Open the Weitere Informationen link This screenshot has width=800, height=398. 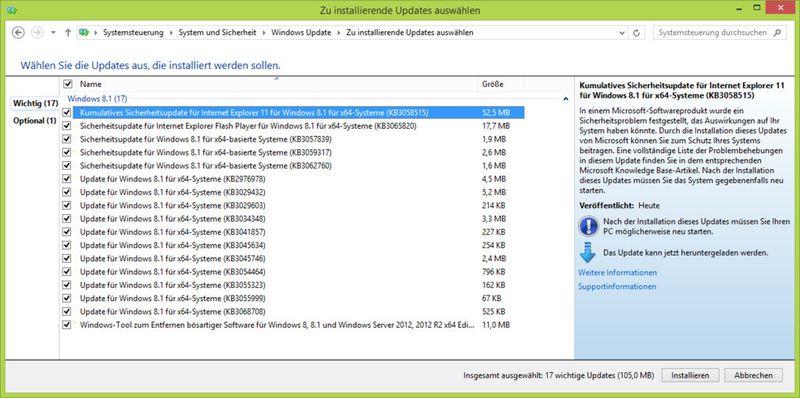[617, 272]
